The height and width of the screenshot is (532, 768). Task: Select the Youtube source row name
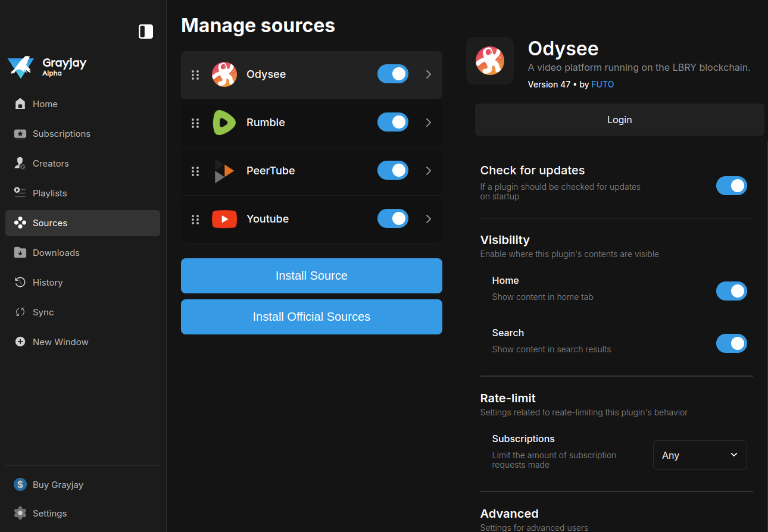tap(267, 219)
